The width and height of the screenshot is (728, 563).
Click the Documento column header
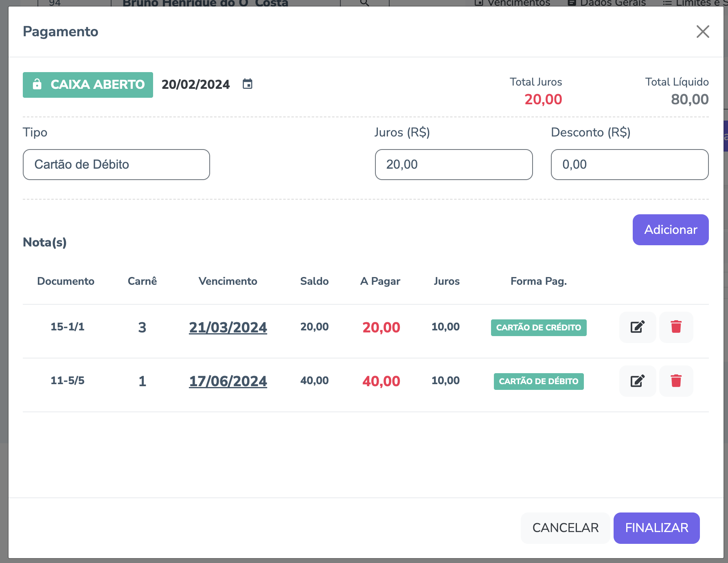point(66,281)
